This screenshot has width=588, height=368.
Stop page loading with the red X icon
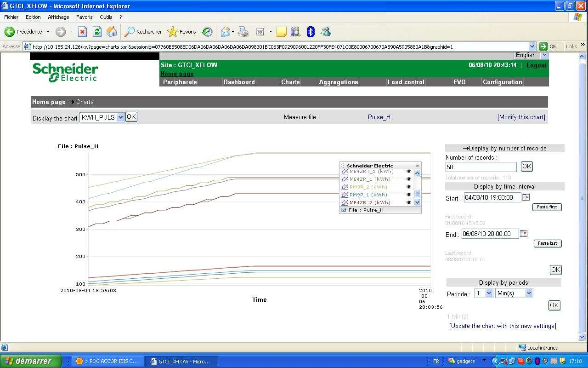click(x=82, y=32)
